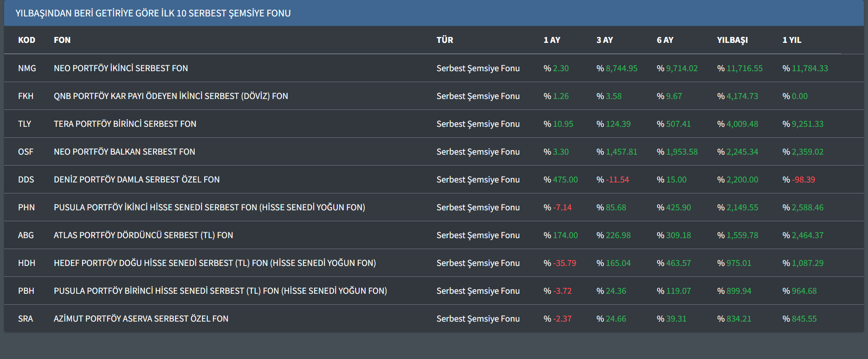Open QNB PORTFÖY KAR PAYI ÖDEYEN fund
The width and height of the screenshot is (868, 359).
pos(170,96)
